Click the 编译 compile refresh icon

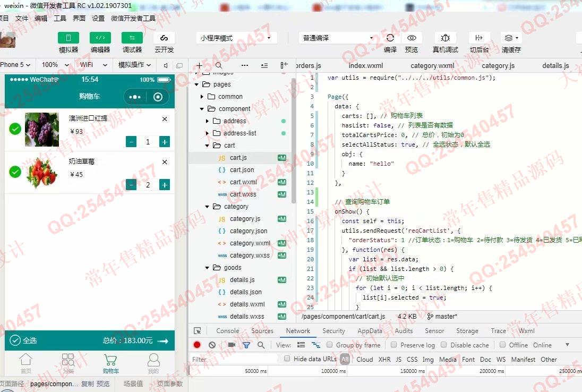click(x=390, y=38)
